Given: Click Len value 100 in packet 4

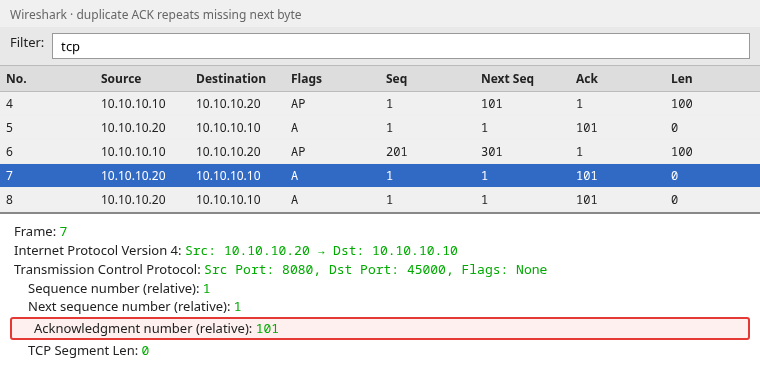Looking at the screenshot, I should pos(681,104).
